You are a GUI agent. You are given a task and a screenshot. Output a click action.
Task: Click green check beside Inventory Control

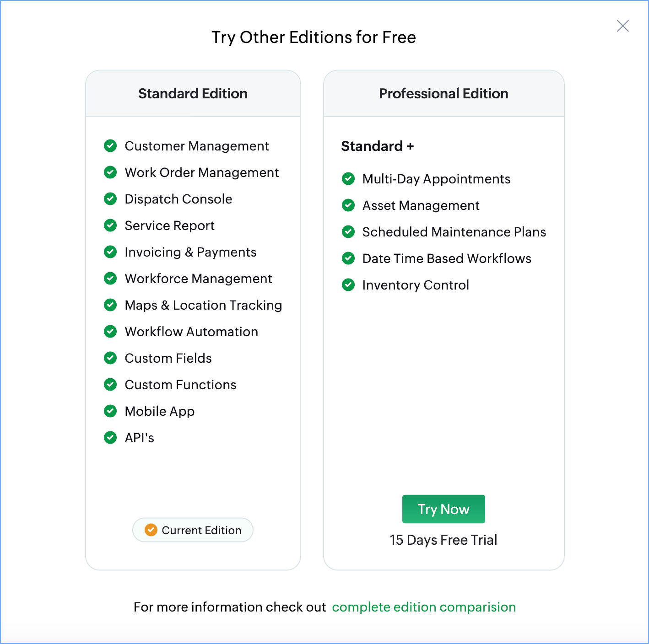348,285
